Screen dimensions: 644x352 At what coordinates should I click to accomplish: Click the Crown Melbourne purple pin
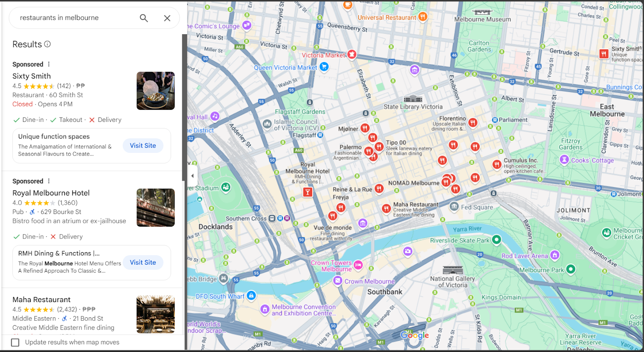click(338, 281)
